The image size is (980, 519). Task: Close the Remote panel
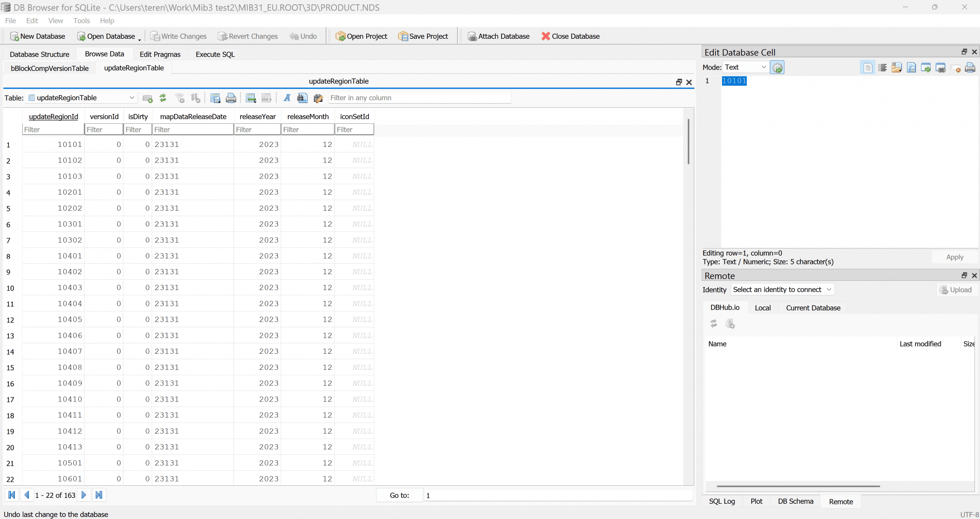coord(975,275)
